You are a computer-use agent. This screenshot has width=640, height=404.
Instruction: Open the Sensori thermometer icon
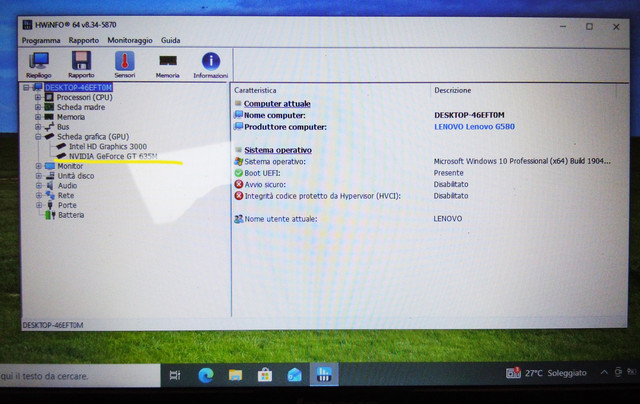[x=124, y=65]
